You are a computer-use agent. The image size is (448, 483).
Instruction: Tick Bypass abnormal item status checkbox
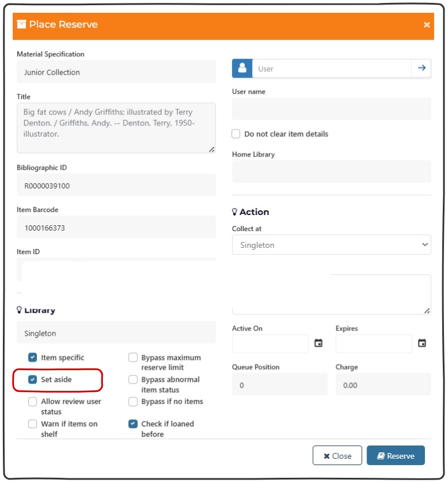[x=133, y=380]
